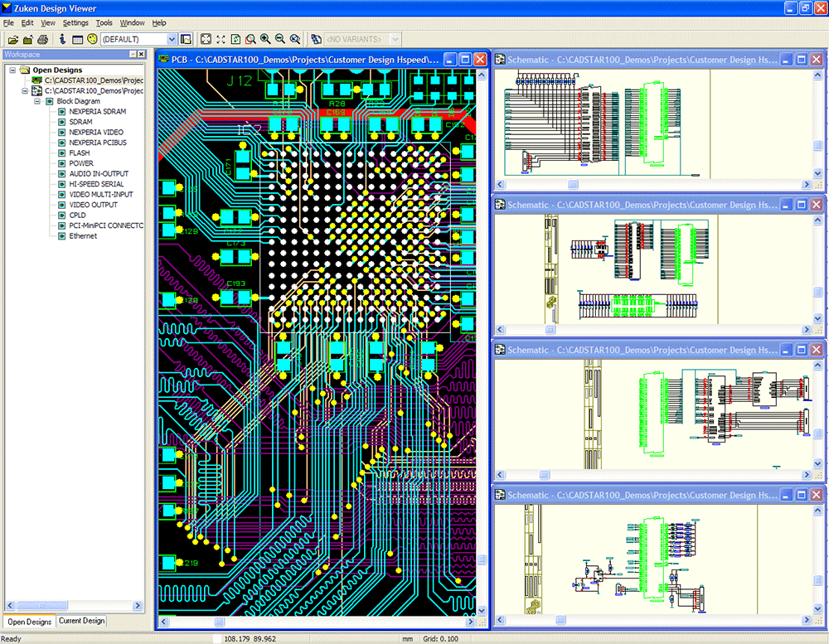Click the Grid 0.100 status bar field
The width and height of the screenshot is (829, 644).
tap(439, 638)
